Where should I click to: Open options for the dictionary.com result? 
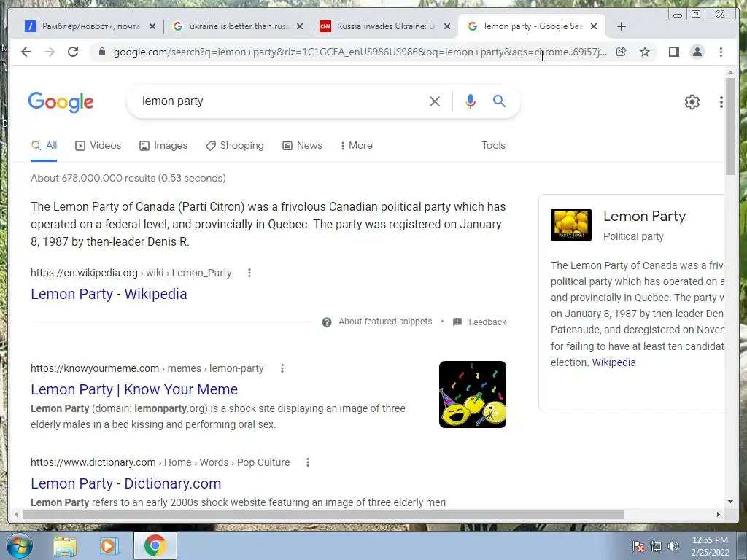308,462
